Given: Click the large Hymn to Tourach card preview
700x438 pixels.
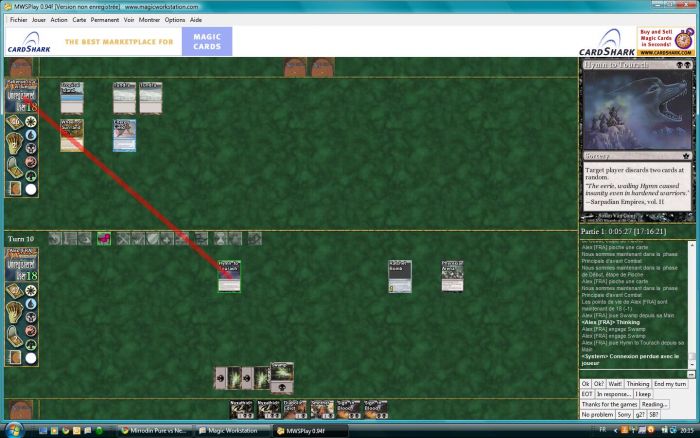Looking at the screenshot, I should (x=637, y=141).
